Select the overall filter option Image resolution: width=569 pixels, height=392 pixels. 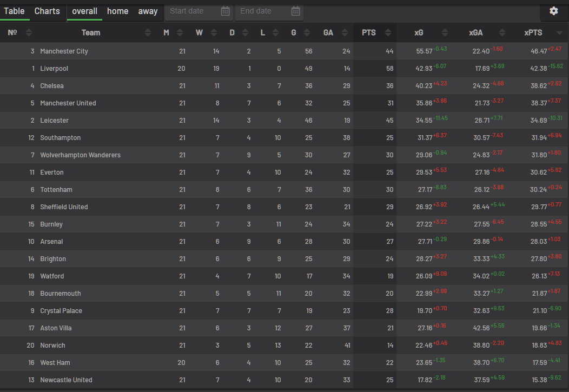[x=84, y=11]
